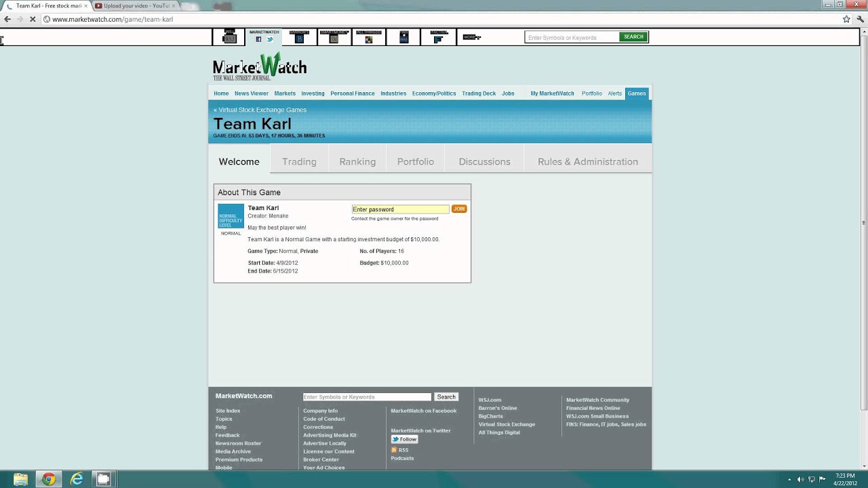Open My MarketWatch in the navigation bar

[552, 94]
